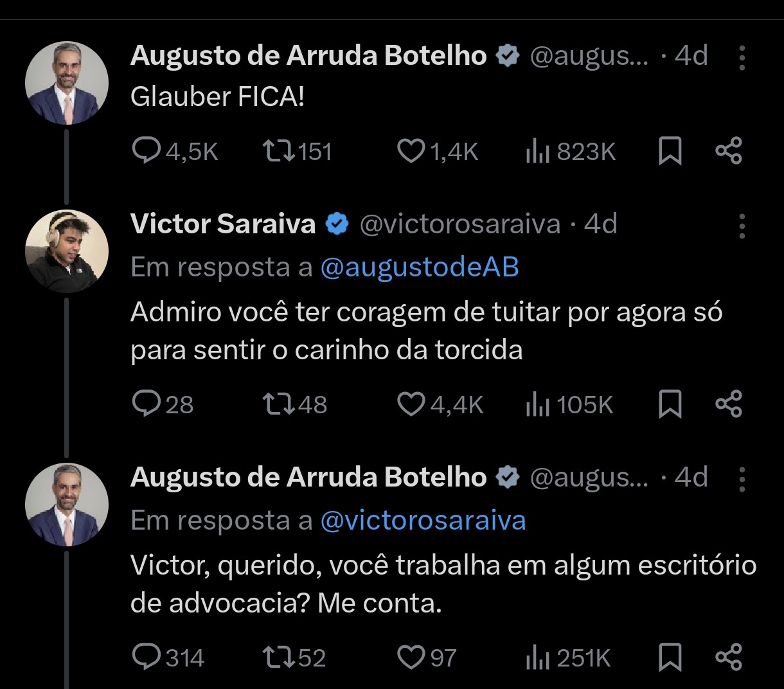Share the "Victor, querido" reply

[729, 658]
